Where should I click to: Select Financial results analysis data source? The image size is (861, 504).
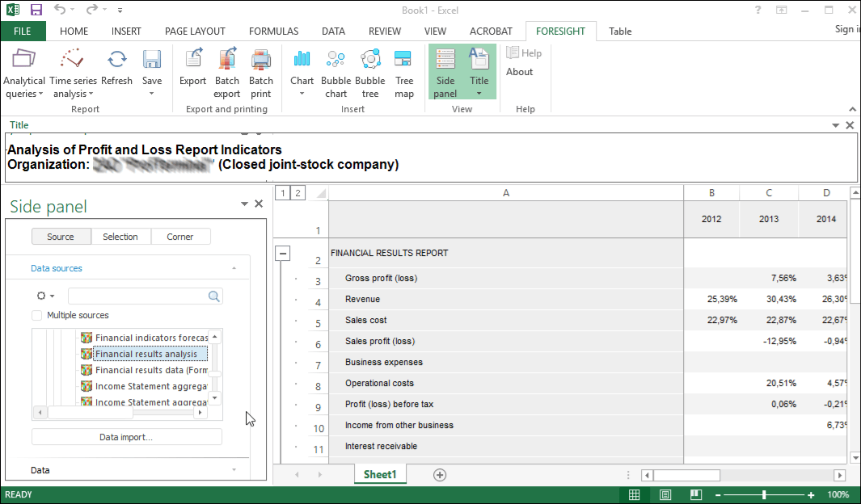coord(146,354)
